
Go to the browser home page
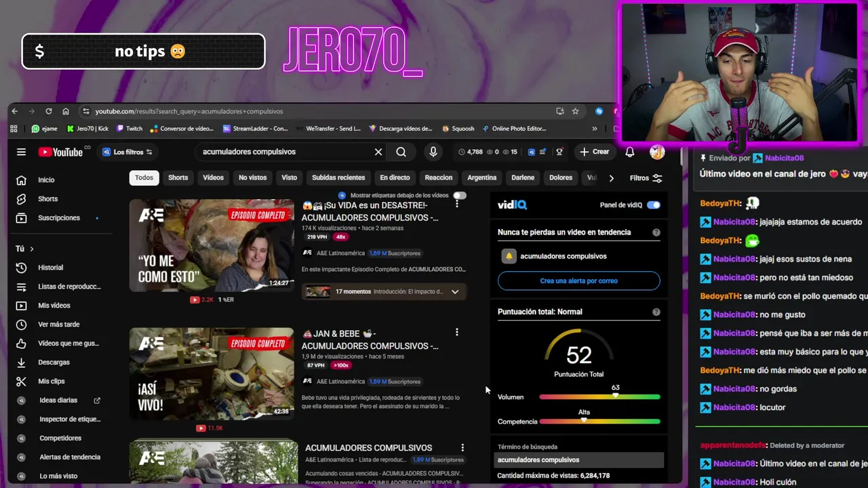(66, 111)
